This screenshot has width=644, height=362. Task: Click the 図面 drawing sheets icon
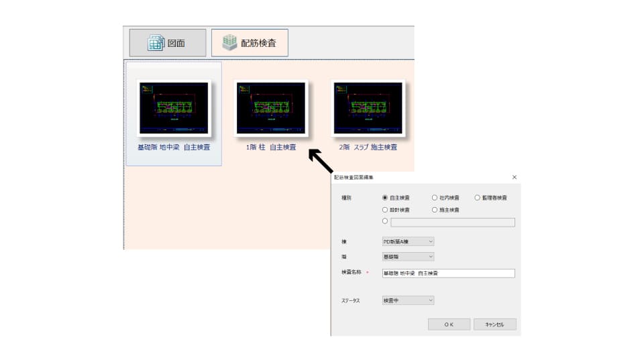point(156,43)
